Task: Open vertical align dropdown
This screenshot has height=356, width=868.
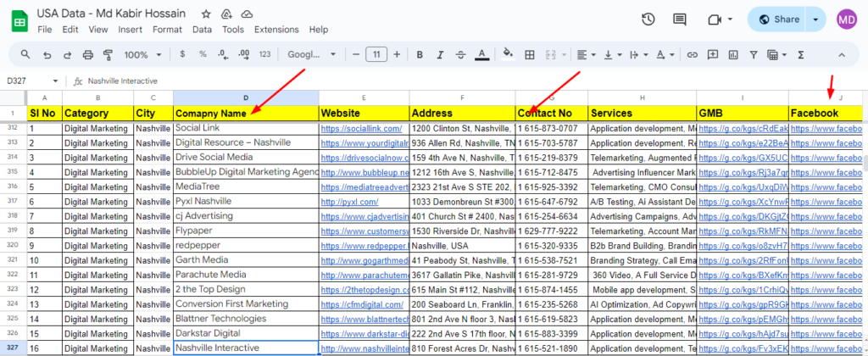Action: [612, 54]
